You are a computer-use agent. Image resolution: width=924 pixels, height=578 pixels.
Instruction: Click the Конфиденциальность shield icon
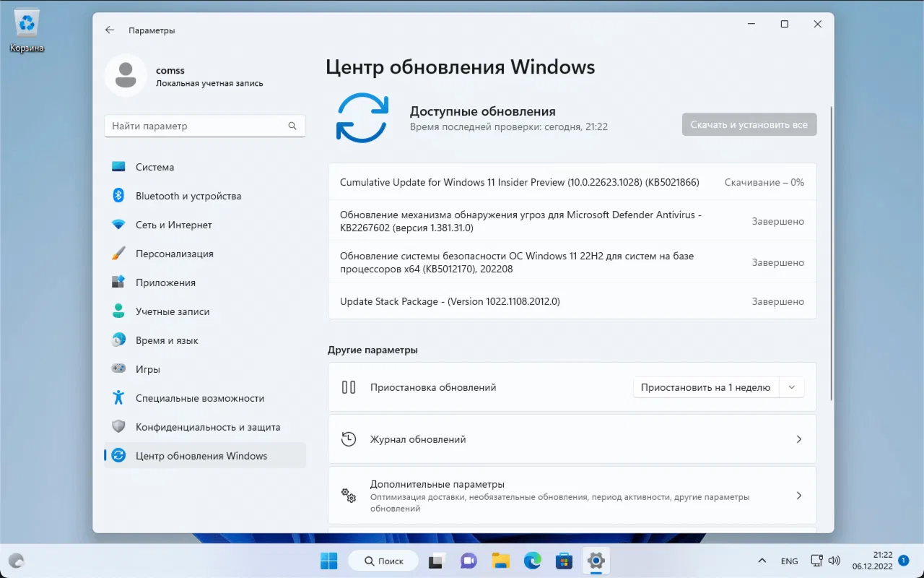[x=119, y=427]
